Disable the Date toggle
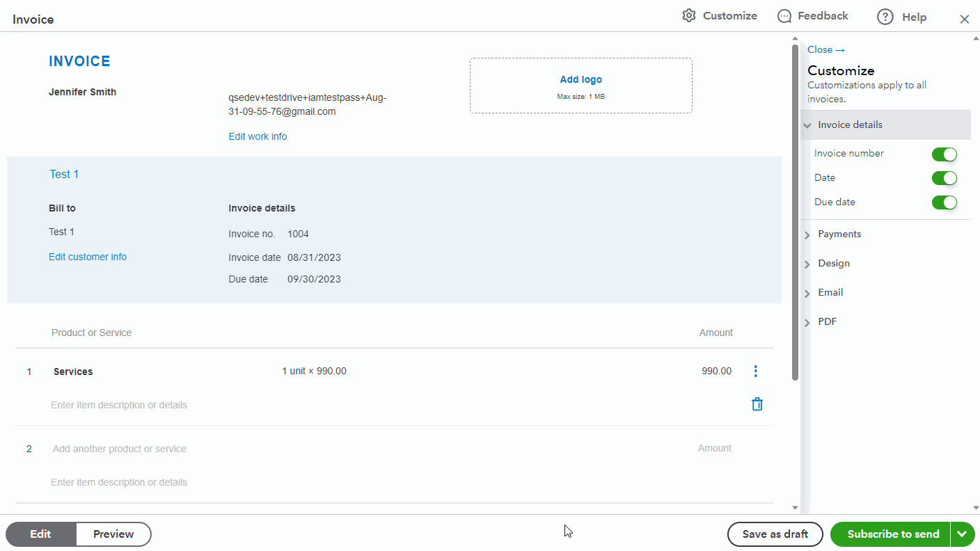This screenshot has width=980, height=551. (x=944, y=179)
